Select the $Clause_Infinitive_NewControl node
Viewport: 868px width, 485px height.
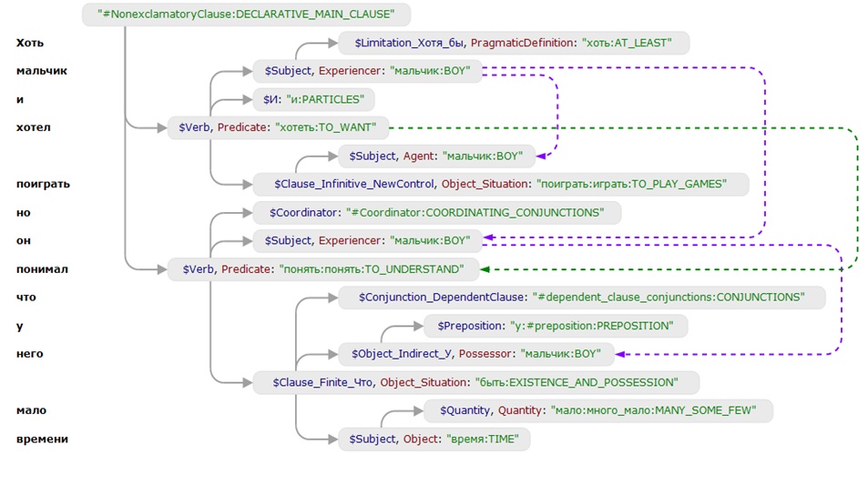501,184
